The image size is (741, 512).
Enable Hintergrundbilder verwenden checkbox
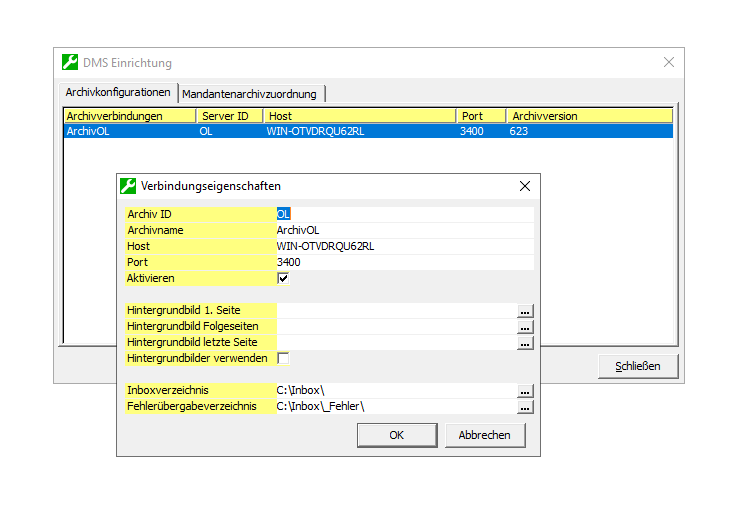(x=283, y=358)
